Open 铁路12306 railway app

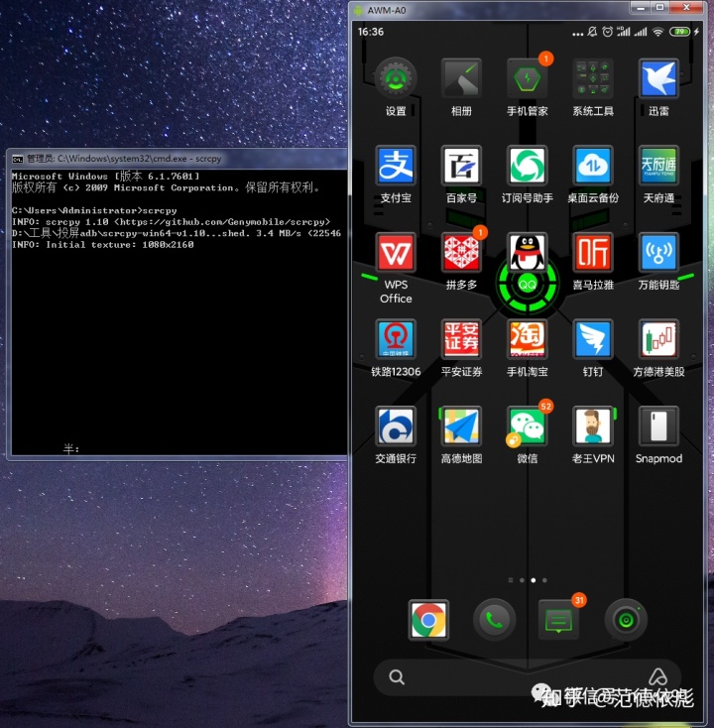pyautogui.click(x=396, y=339)
